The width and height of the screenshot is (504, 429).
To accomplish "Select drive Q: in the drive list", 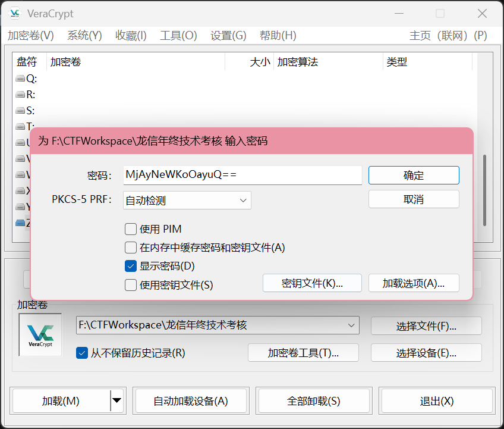I will 27,79.
